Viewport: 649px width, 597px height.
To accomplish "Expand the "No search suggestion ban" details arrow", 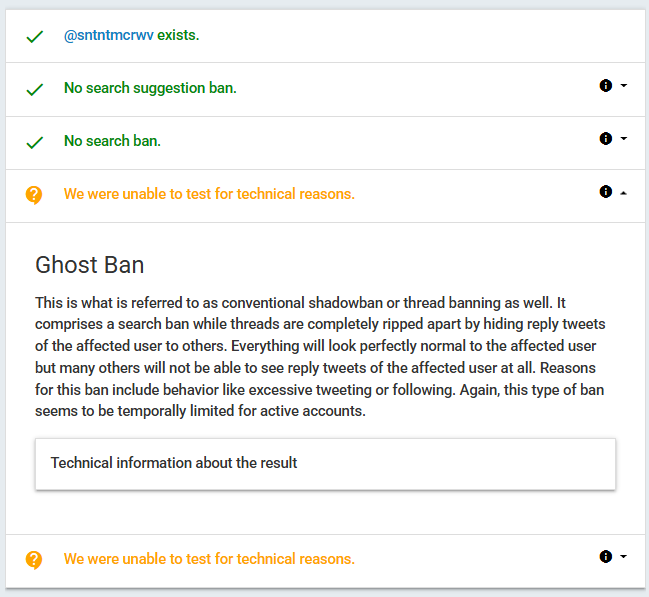I will [623, 86].
